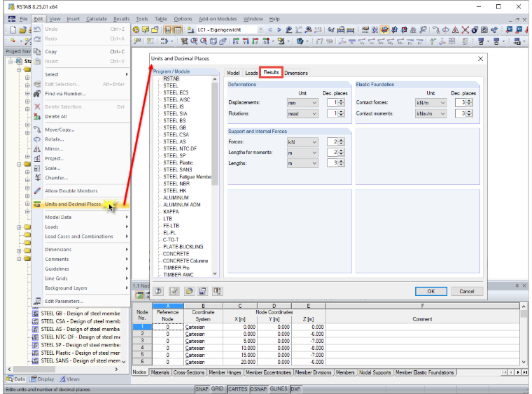Toggle CARTES in the status bar

[x=237, y=389]
